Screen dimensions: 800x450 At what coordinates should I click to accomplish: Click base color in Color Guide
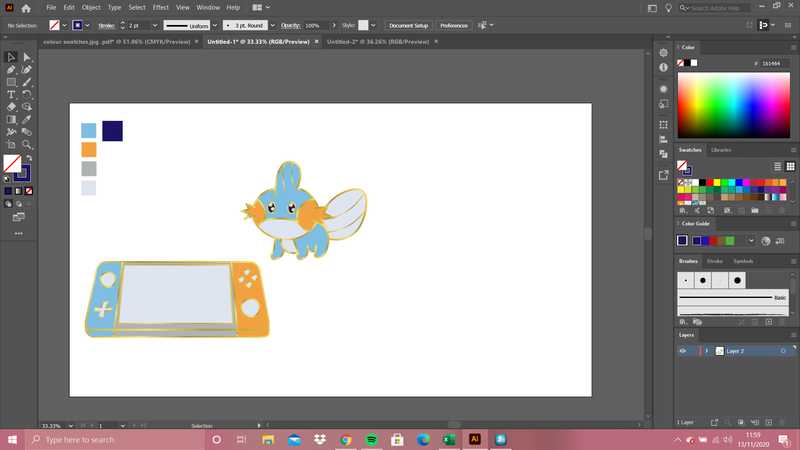[x=682, y=241]
